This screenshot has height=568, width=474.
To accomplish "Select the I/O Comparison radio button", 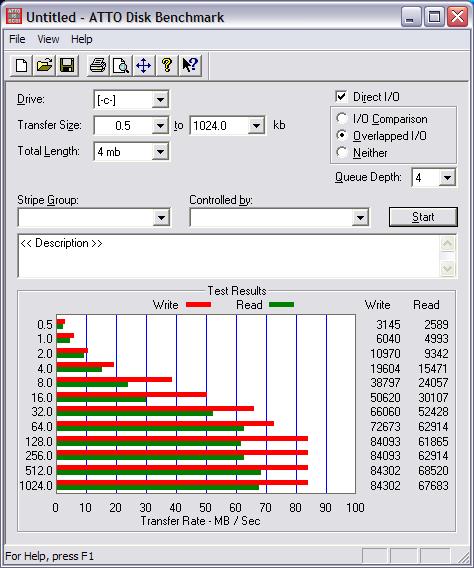I will point(341,118).
